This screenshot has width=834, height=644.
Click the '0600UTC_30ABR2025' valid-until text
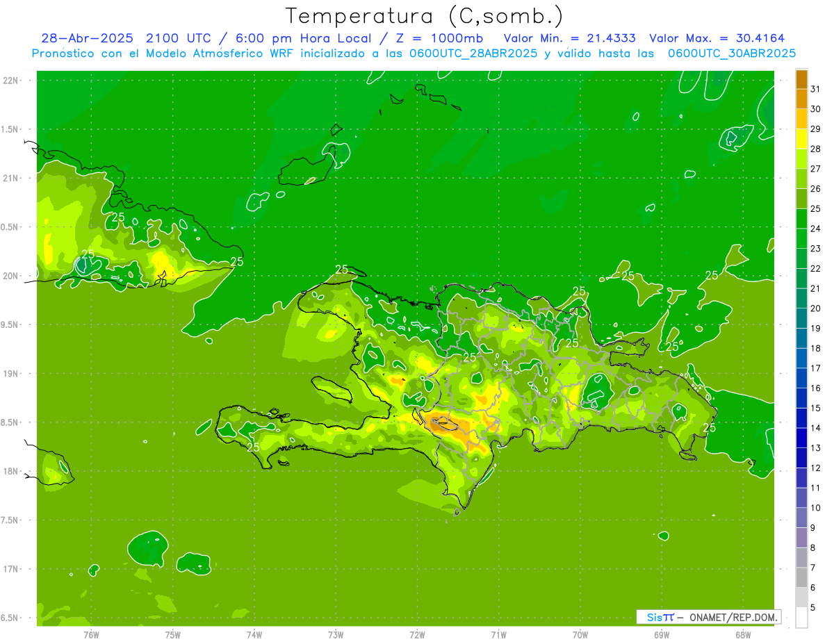[732, 53]
